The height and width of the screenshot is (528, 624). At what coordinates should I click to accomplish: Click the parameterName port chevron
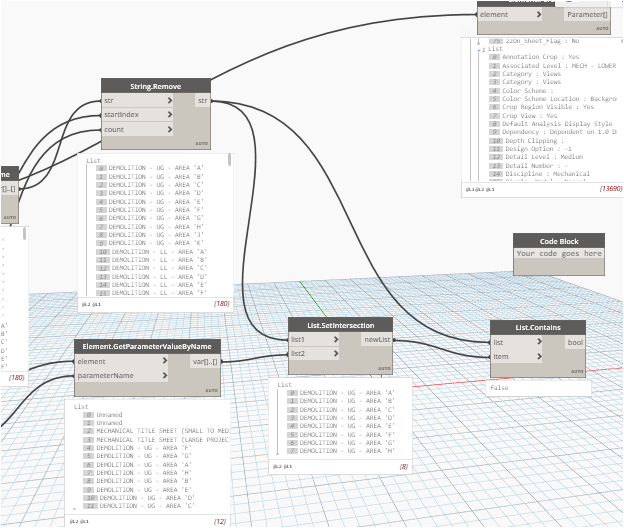pyautogui.click(x=165, y=375)
